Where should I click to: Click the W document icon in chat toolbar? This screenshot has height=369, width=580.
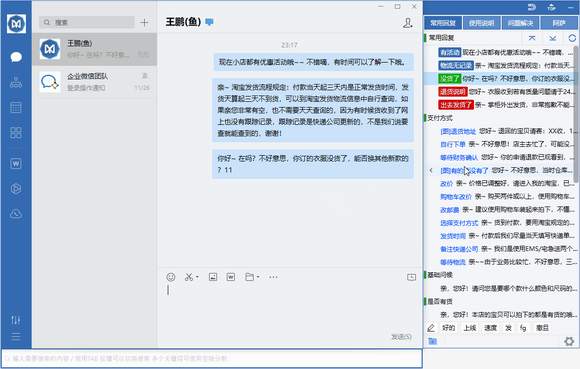point(231,277)
